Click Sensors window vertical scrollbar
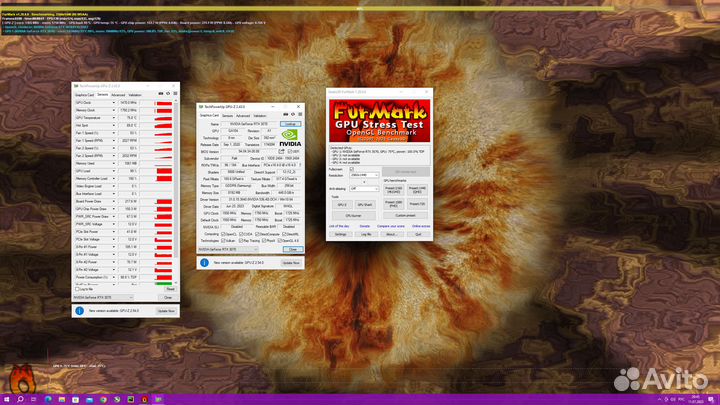 click(175, 192)
